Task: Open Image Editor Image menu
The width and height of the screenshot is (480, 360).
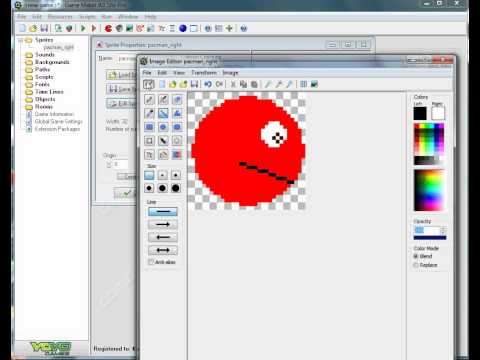Action: (230, 73)
